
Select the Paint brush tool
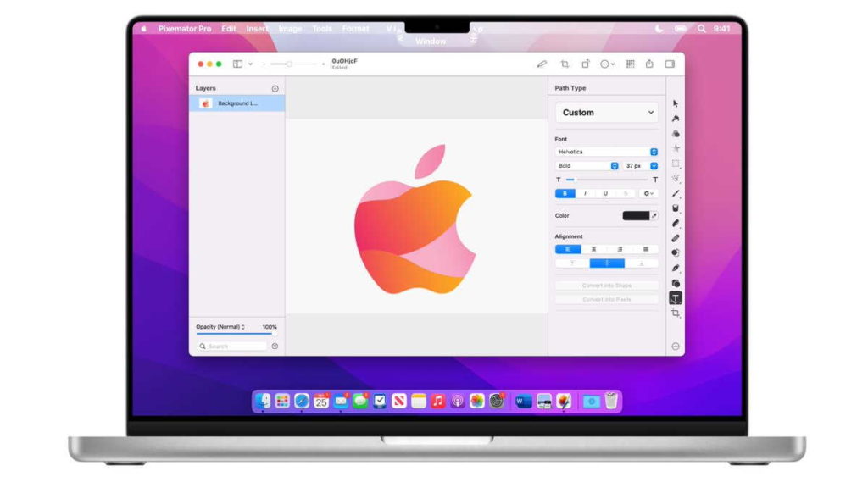point(676,193)
